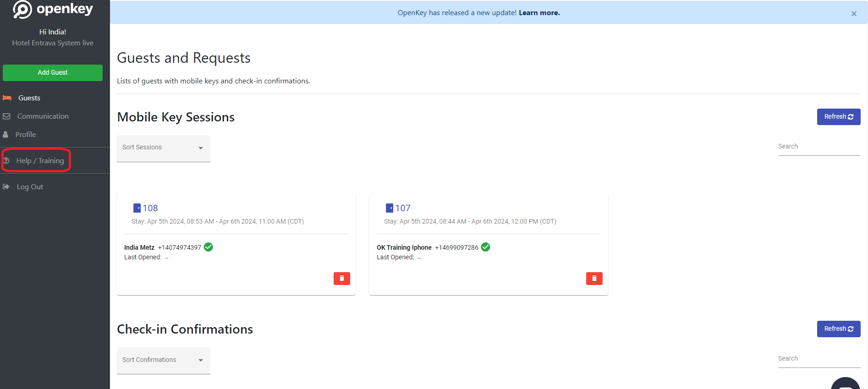Click the Sort Confirmations dropdown arrow
Viewport: 868px width, 389px height.
coord(201,360)
